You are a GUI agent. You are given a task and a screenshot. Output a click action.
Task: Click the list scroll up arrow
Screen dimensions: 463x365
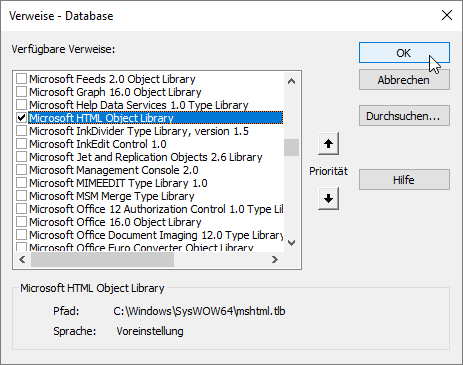[291, 81]
